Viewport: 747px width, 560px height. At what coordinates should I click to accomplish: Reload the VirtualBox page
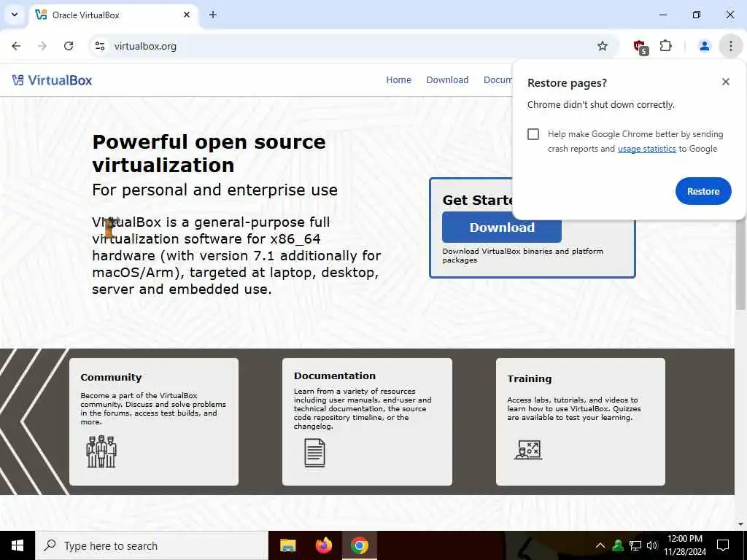click(69, 46)
